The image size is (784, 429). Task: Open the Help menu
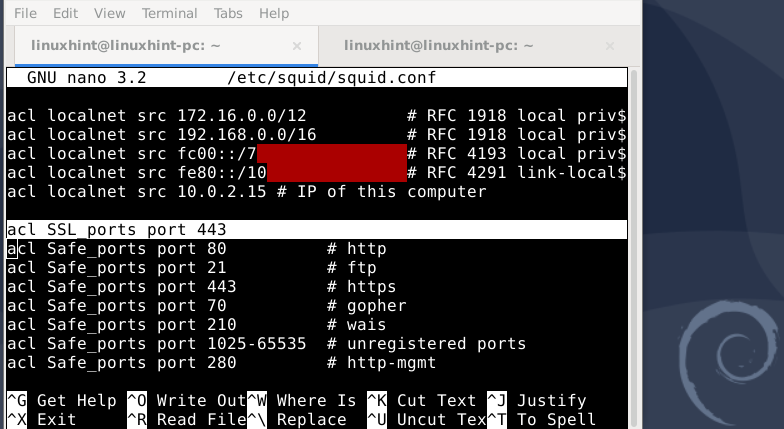tap(273, 14)
